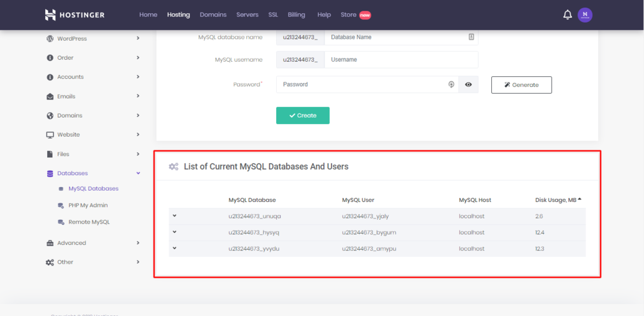Open Hosting in top navigation
Viewport: 644px width, 316px height.
178,15
